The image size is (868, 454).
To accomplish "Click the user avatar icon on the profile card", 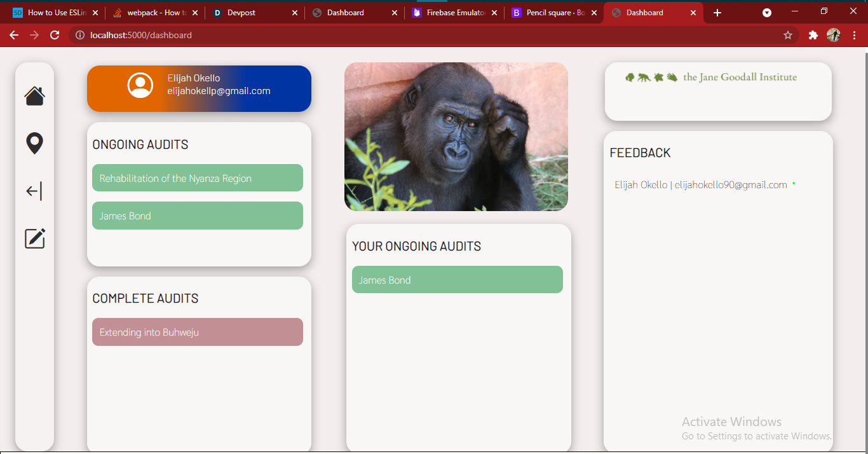I will [x=140, y=85].
